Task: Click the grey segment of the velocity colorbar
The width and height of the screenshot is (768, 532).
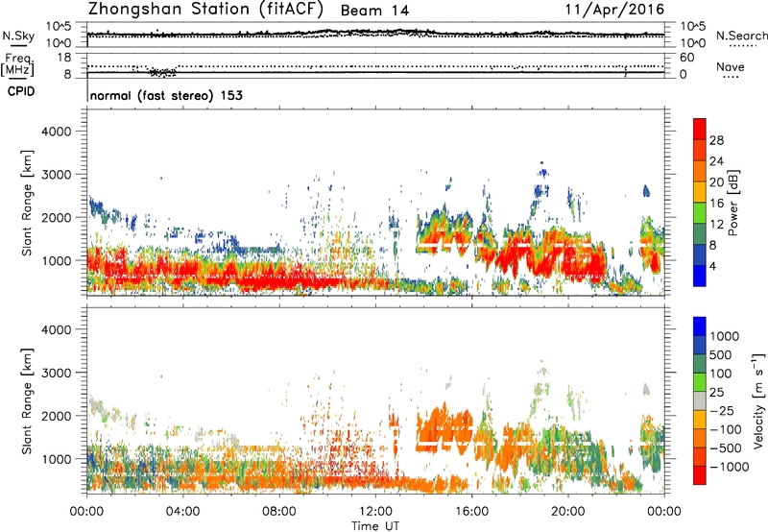Action: pos(700,400)
